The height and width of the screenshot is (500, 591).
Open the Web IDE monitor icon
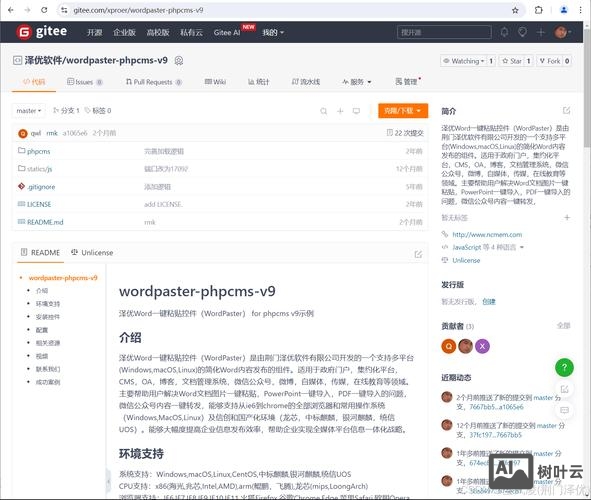pos(356,111)
